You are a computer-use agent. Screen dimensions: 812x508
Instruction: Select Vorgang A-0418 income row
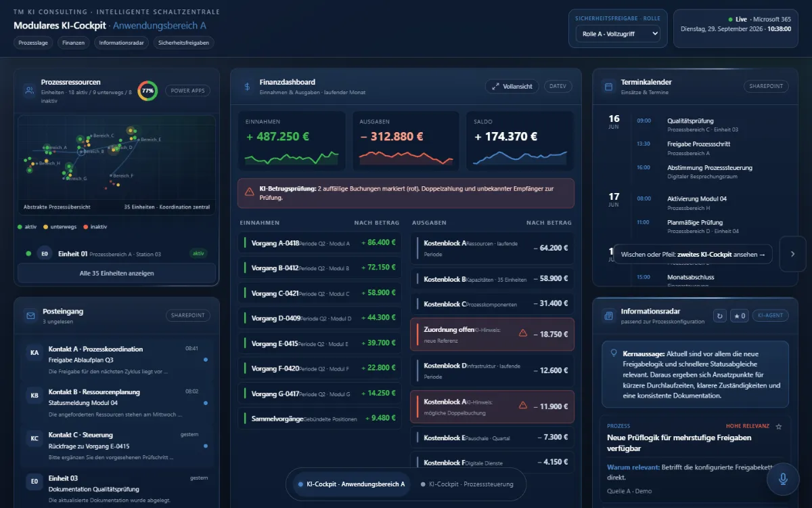click(x=319, y=243)
